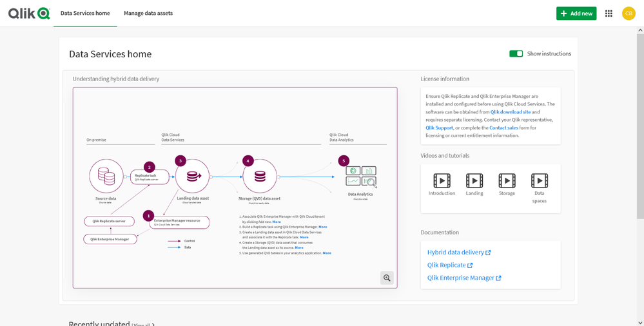Viewport: 644px width, 326px height.
Task: Click the Landing data asset icon
Action: [192, 176]
